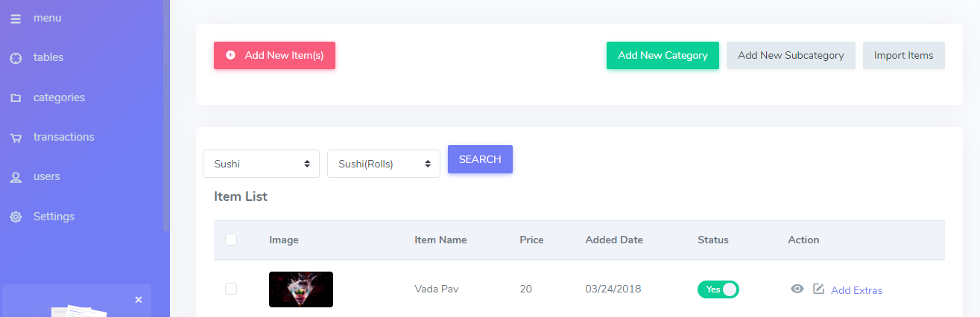Expand the Sushi(Rolls) subcategory dropdown
The image size is (980, 317).
coord(384,164)
